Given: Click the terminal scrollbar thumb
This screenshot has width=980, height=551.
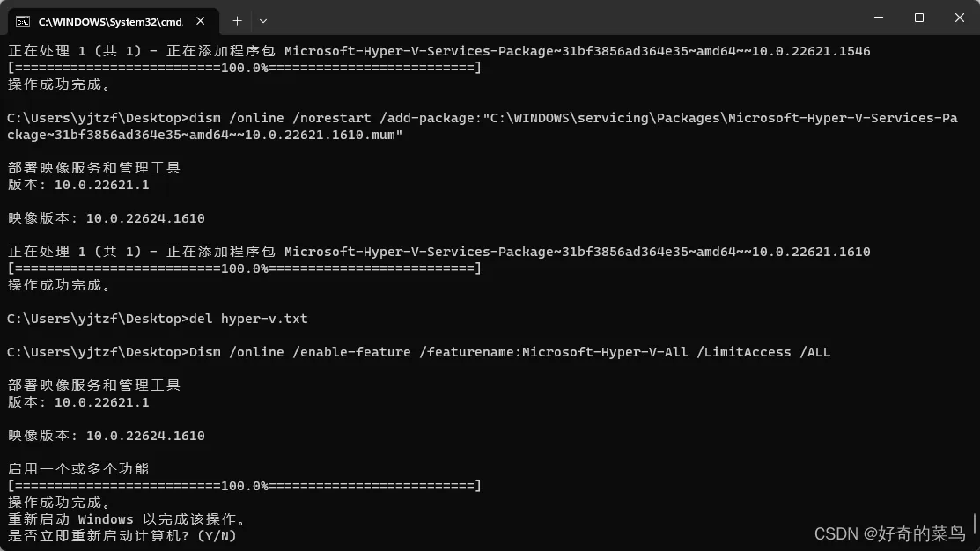Looking at the screenshot, I should pos(975,523).
